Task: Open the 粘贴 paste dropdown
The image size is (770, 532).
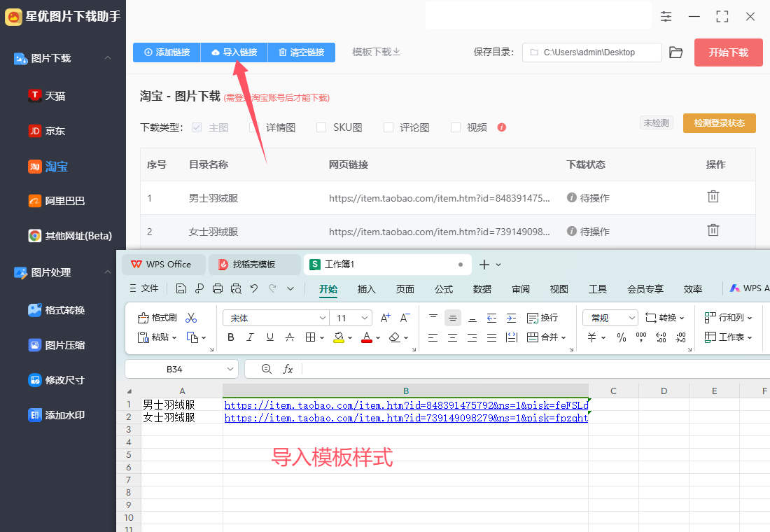Action: (x=174, y=337)
